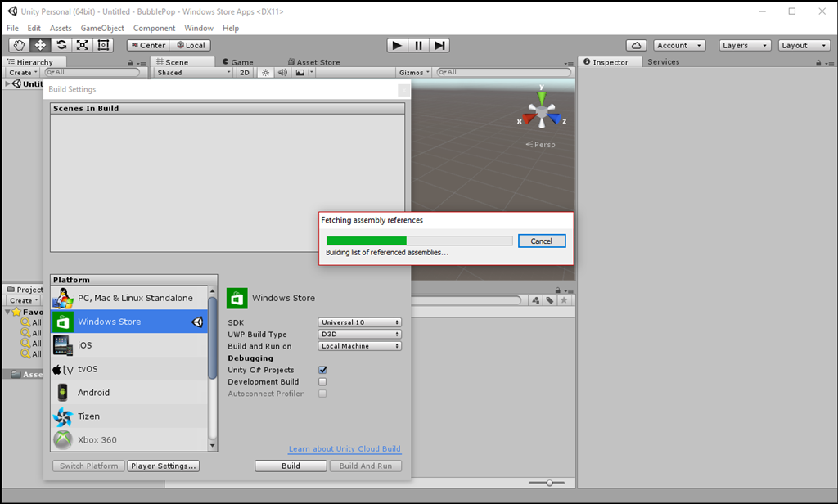Start Play mode
Screen dimensions: 838x504
coord(397,46)
